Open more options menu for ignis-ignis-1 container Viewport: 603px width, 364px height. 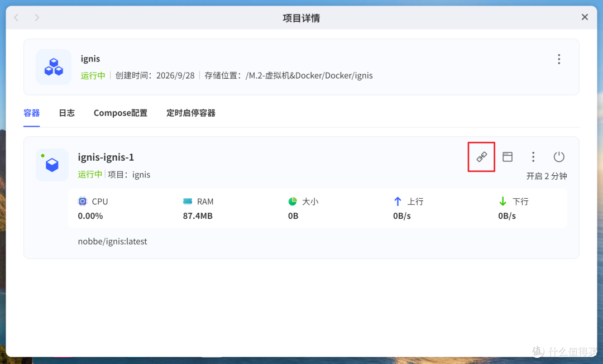coord(533,157)
